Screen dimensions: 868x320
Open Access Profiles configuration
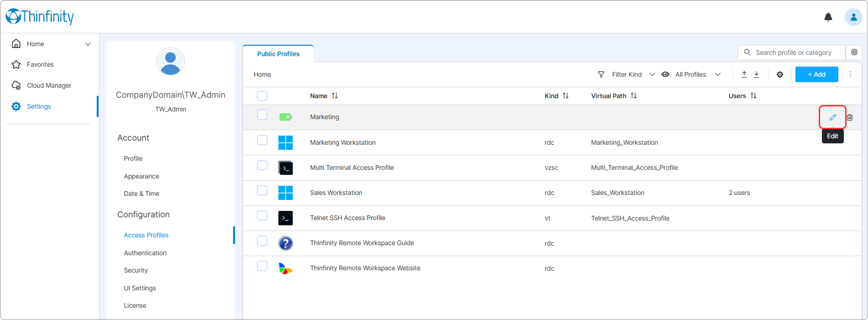146,235
